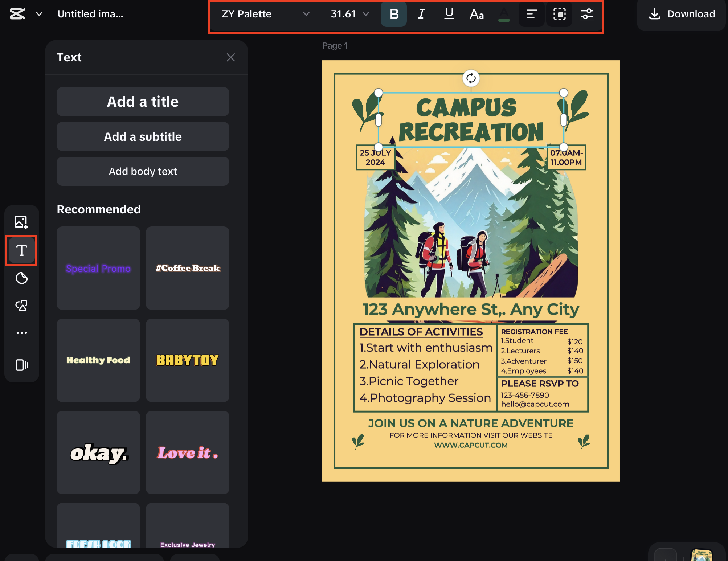The height and width of the screenshot is (561, 728).
Task: Open the resize/frame tool at sidebar bottom
Action: 21,365
